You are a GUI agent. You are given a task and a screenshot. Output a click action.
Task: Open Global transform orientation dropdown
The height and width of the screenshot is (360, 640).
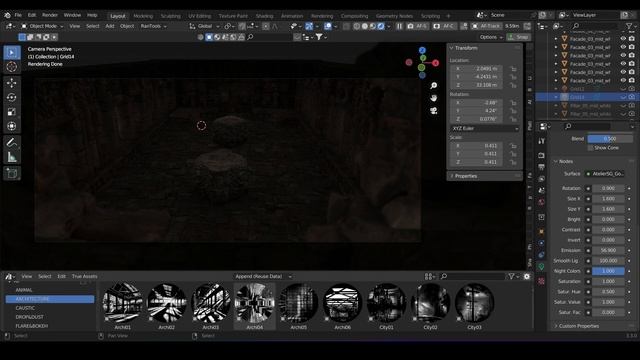204,26
